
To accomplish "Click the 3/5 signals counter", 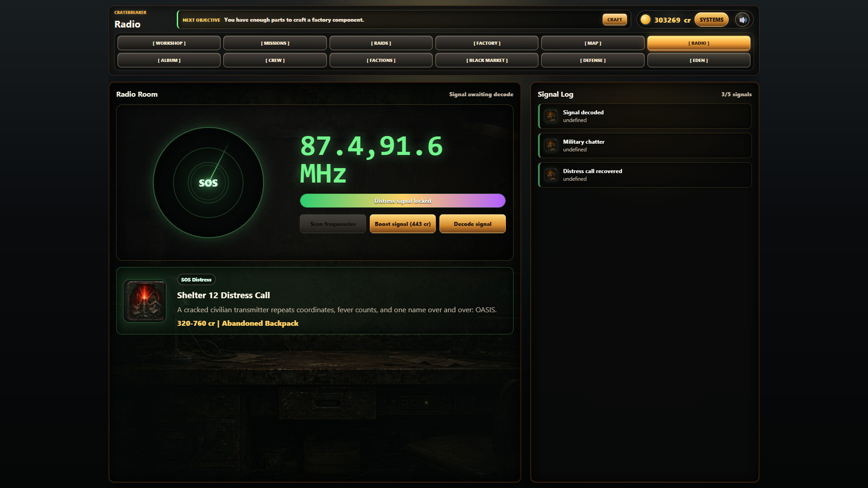I will (736, 94).
